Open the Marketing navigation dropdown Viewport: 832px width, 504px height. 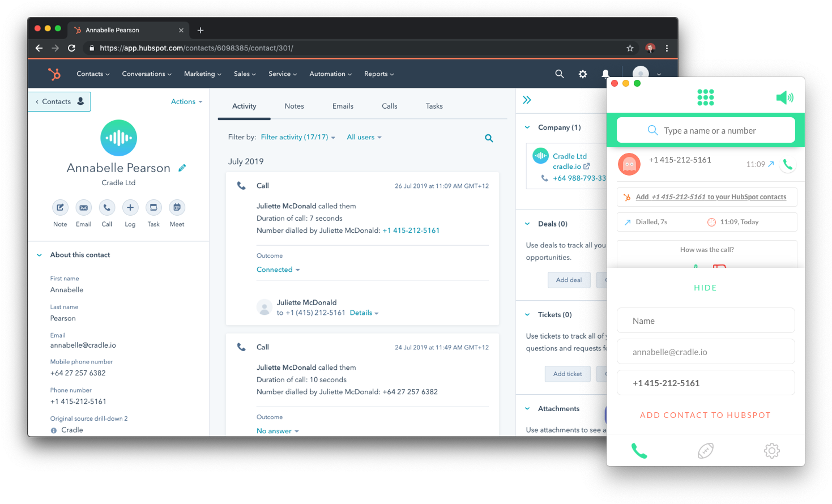coord(202,74)
